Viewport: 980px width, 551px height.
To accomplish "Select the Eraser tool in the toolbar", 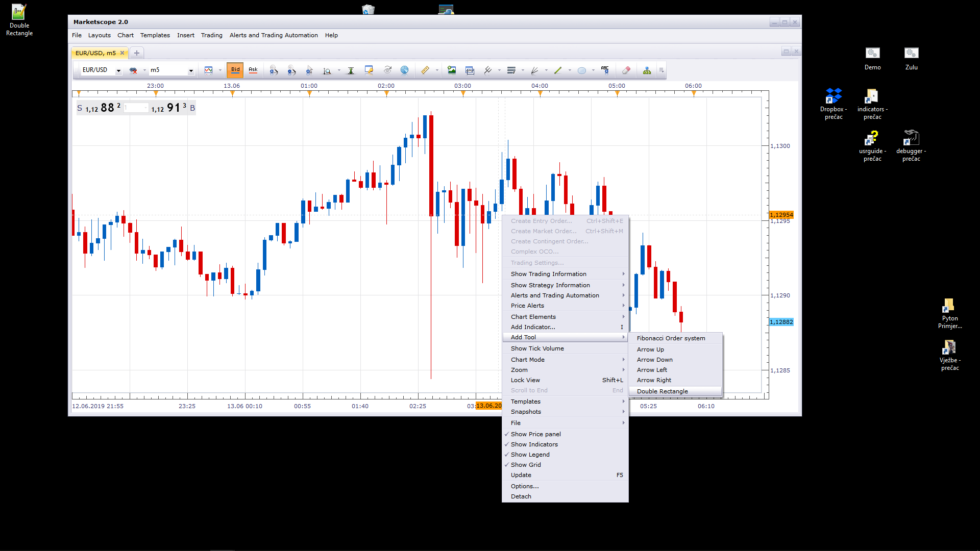I will [x=626, y=70].
